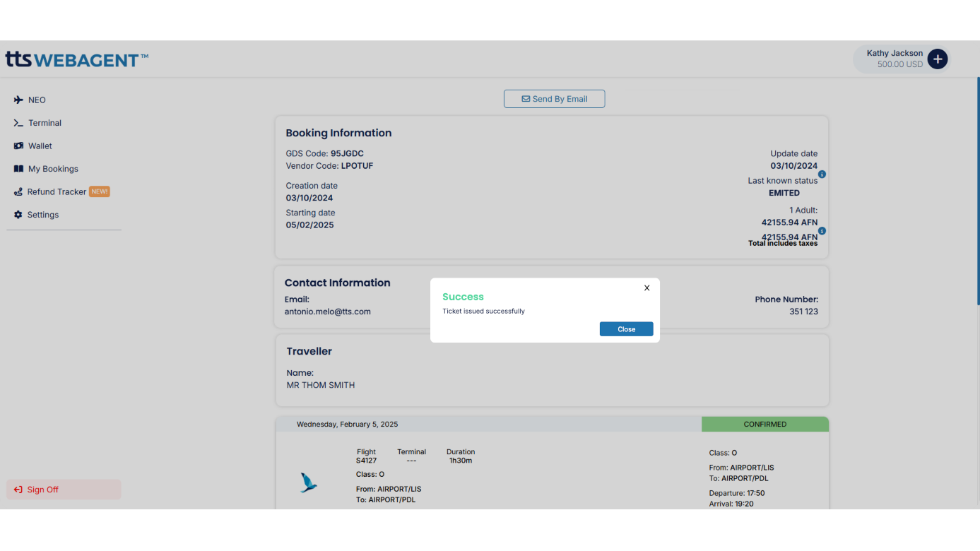Click the NEW! badge on Refund Tracker

tap(100, 191)
